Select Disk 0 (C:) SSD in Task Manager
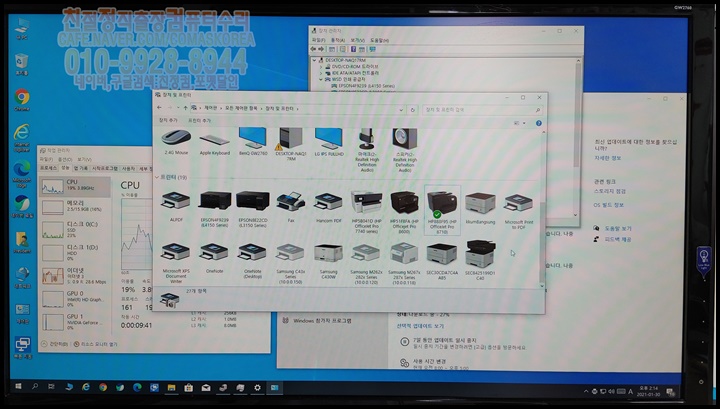 point(75,230)
